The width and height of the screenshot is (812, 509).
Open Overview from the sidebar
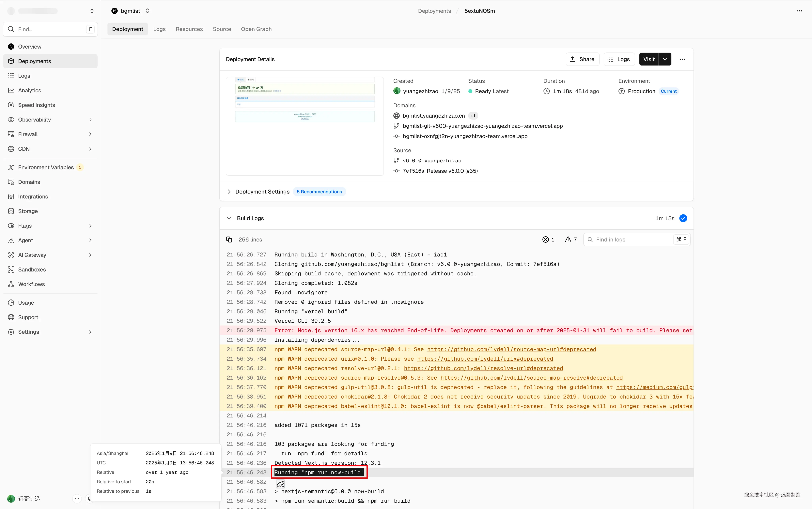50,47
